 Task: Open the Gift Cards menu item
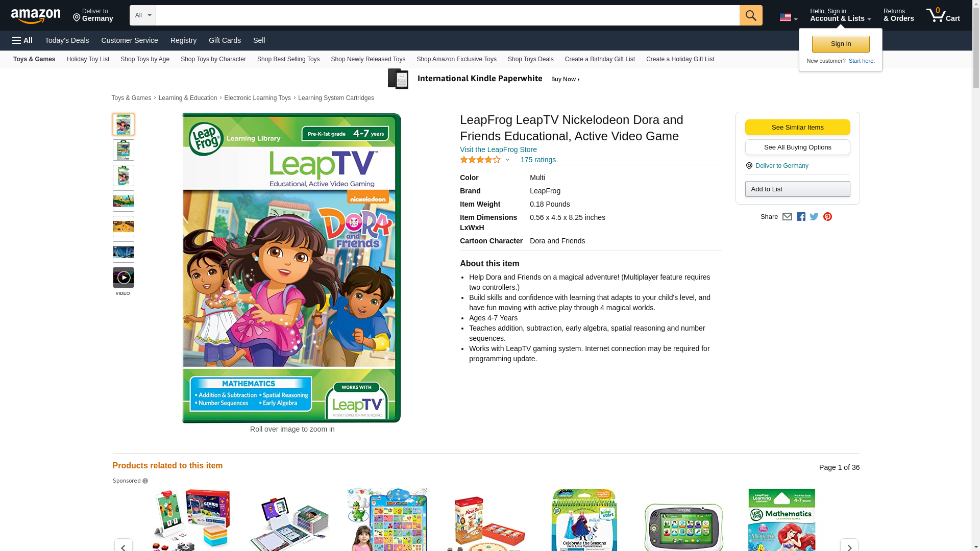pos(225,40)
